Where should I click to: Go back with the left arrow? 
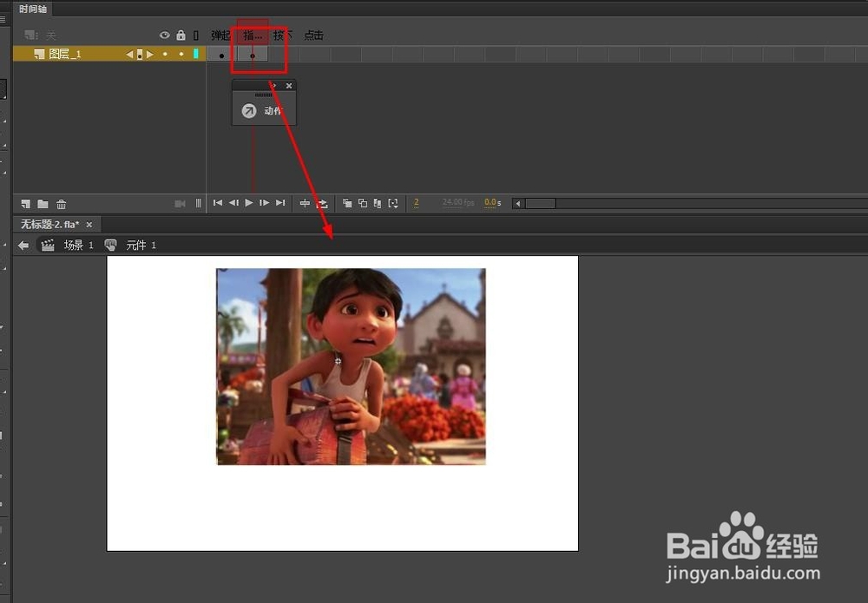tap(23, 245)
